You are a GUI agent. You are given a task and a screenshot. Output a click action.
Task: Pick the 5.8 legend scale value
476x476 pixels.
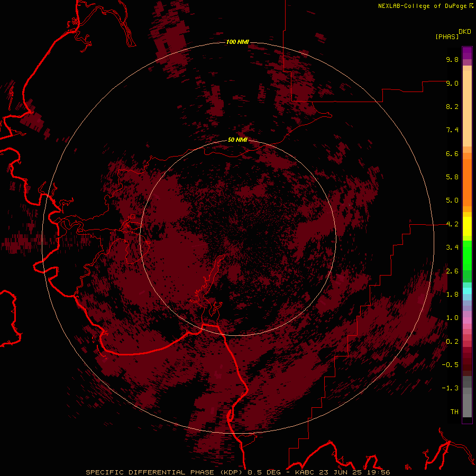[x=452, y=177]
